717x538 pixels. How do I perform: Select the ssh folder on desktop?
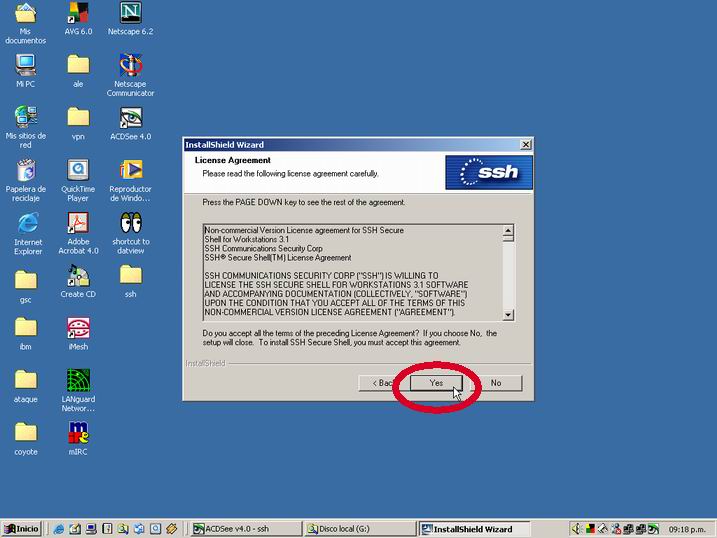point(130,281)
